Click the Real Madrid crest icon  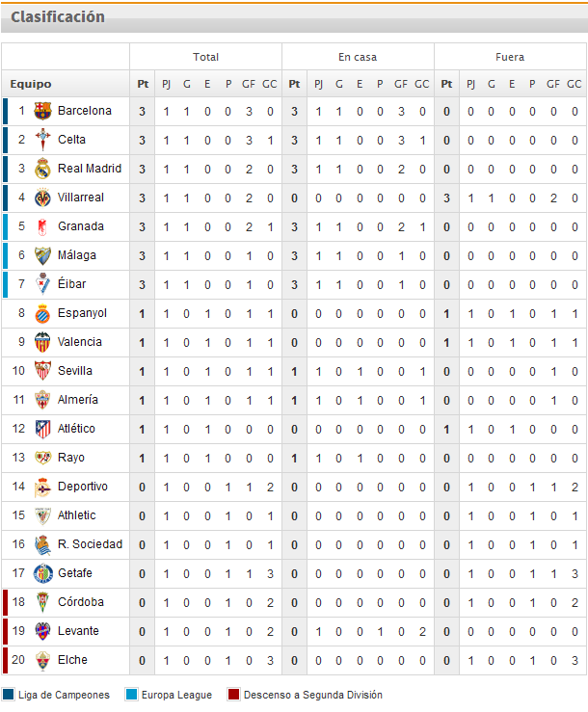pyautogui.click(x=42, y=169)
